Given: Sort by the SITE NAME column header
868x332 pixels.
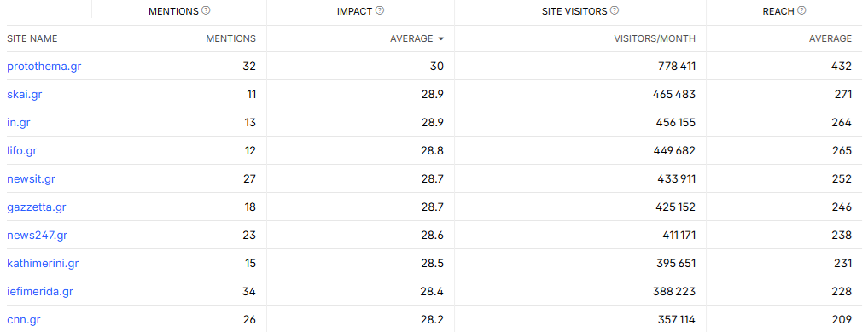Looking at the screenshot, I should pos(32,38).
